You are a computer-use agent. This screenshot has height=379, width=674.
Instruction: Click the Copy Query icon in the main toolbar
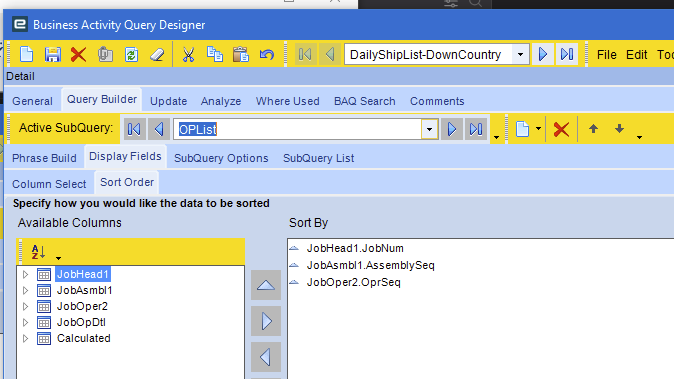pyautogui.click(x=105, y=55)
